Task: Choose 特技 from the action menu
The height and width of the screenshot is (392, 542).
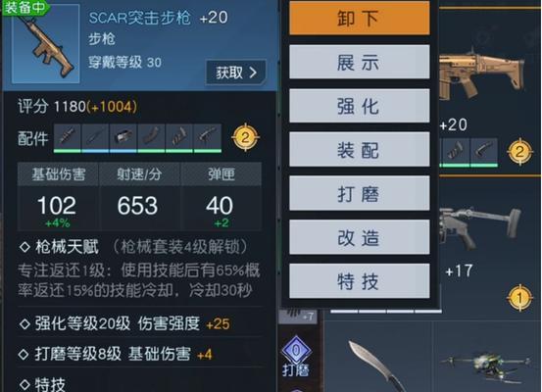Action: coord(360,281)
